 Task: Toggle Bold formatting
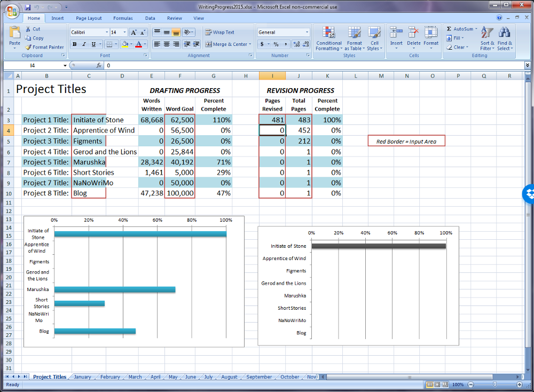[75, 44]
